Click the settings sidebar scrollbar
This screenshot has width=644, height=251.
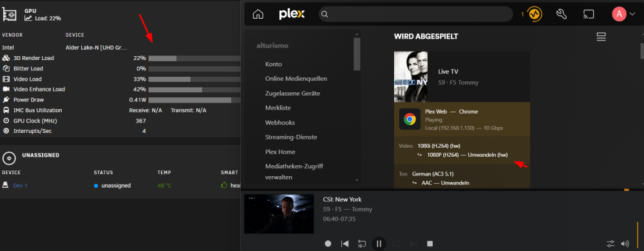tap(357, 54)
